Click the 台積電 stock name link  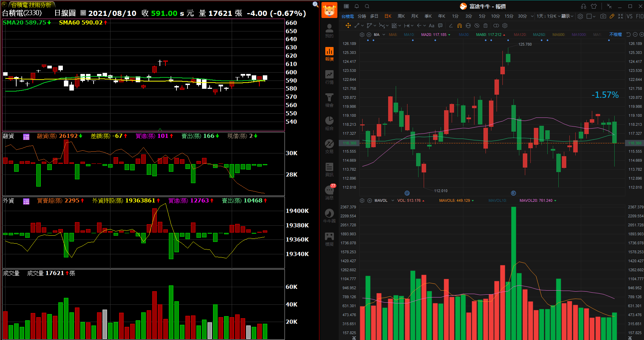point(348,16)
